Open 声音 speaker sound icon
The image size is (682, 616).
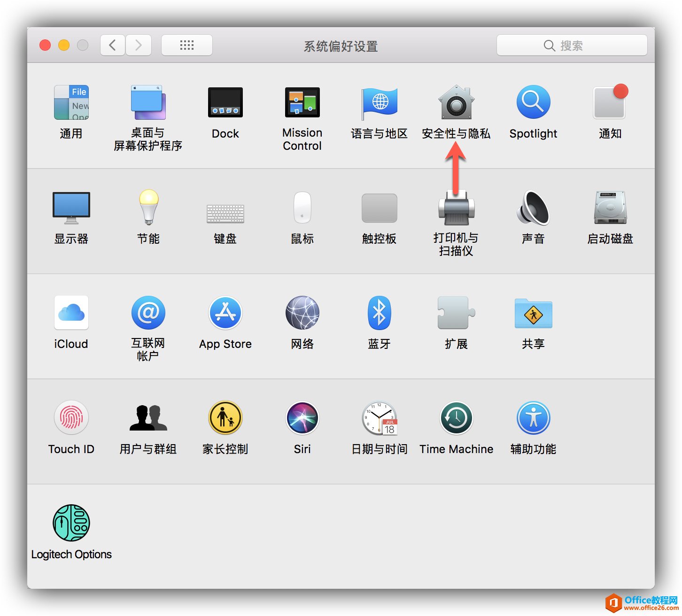534,208
